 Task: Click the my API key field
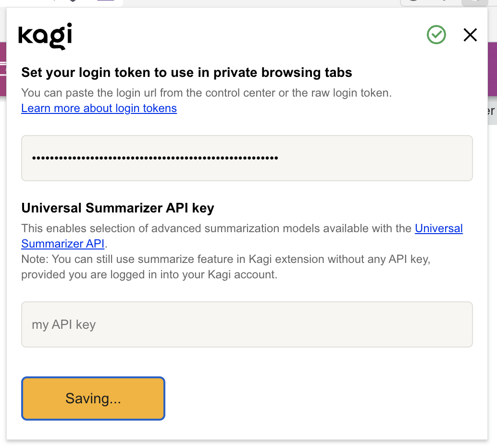tap(247, 324)
